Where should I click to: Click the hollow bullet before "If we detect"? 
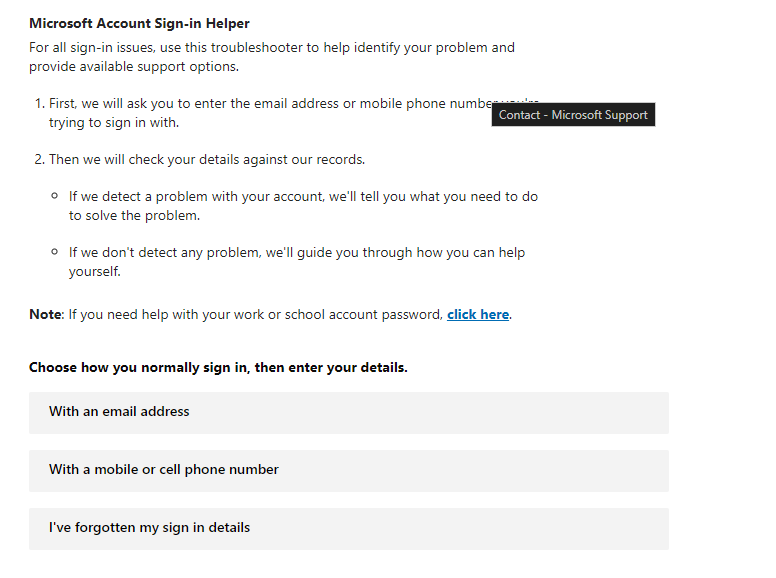click(54, 196)
